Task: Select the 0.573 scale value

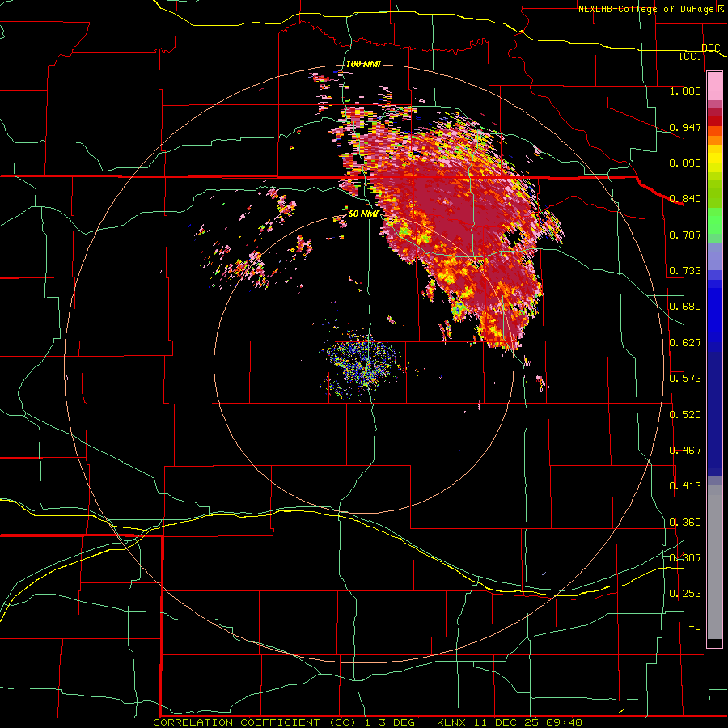Action: point(685,379)
